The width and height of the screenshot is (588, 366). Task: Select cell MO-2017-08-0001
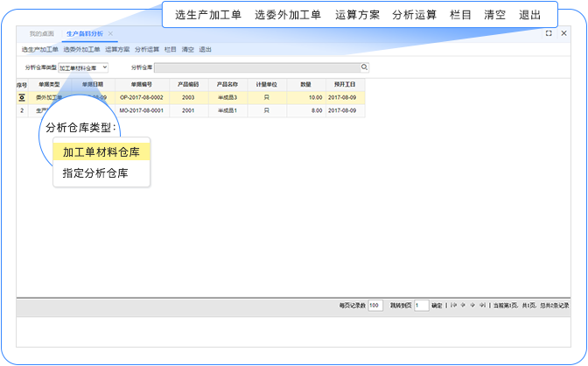(142, 110)
